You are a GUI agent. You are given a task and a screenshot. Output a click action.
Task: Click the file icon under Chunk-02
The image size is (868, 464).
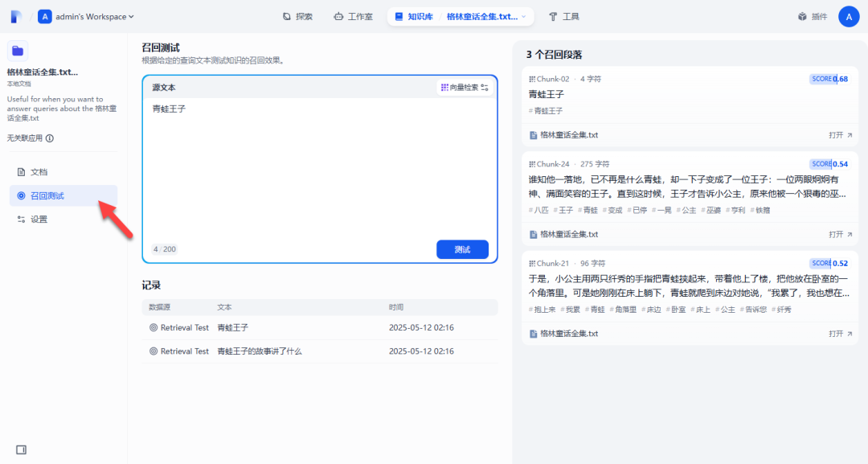[x=533, y=135]
